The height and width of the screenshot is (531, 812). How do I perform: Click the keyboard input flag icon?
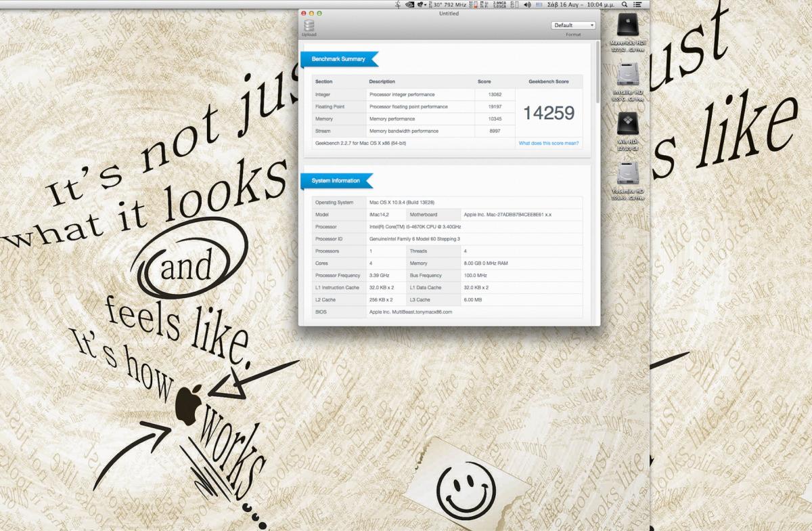(539, 4)
